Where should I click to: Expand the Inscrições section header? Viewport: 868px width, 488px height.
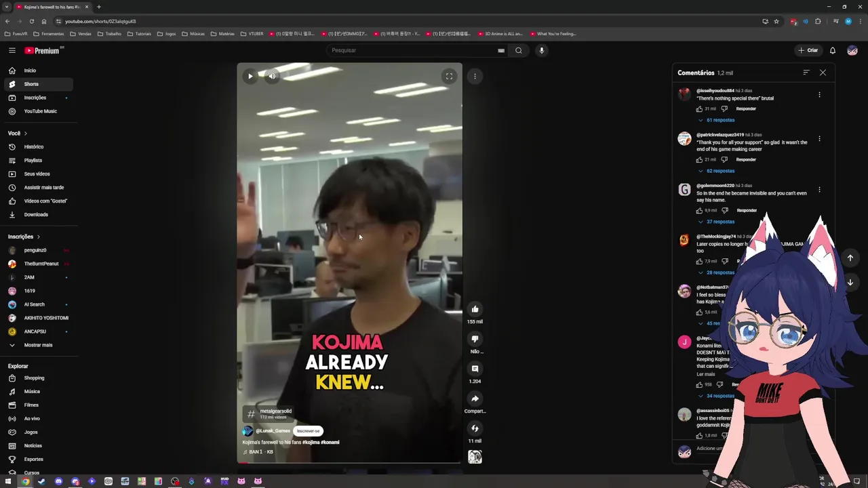pyautogui.click(x=24, y=237)
